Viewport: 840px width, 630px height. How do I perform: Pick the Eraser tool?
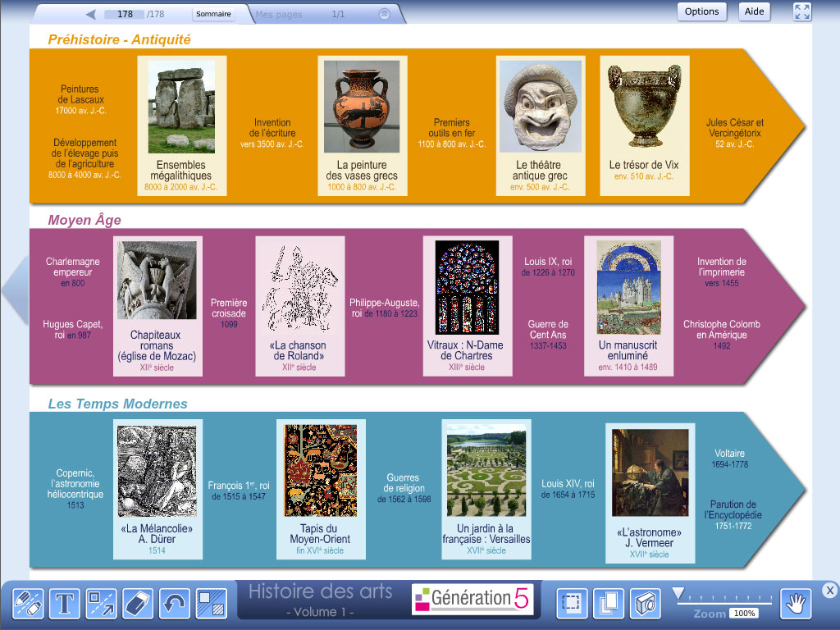(x=138, y=604)
